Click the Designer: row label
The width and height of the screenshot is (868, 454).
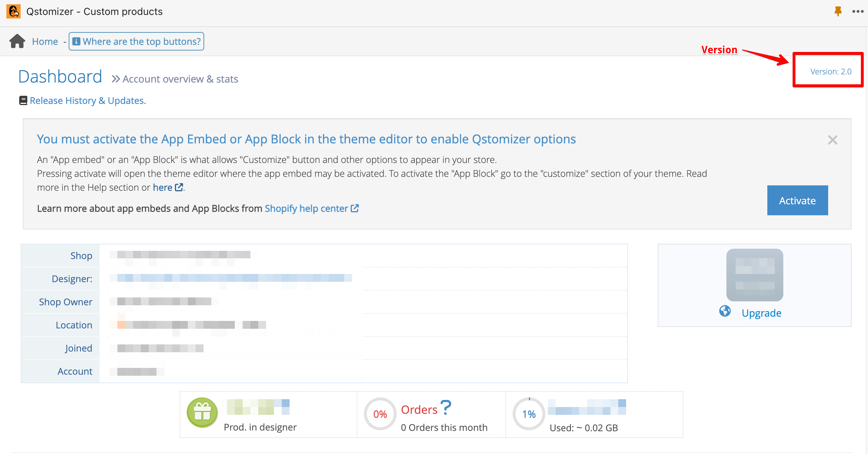click(x=72, y=279)
